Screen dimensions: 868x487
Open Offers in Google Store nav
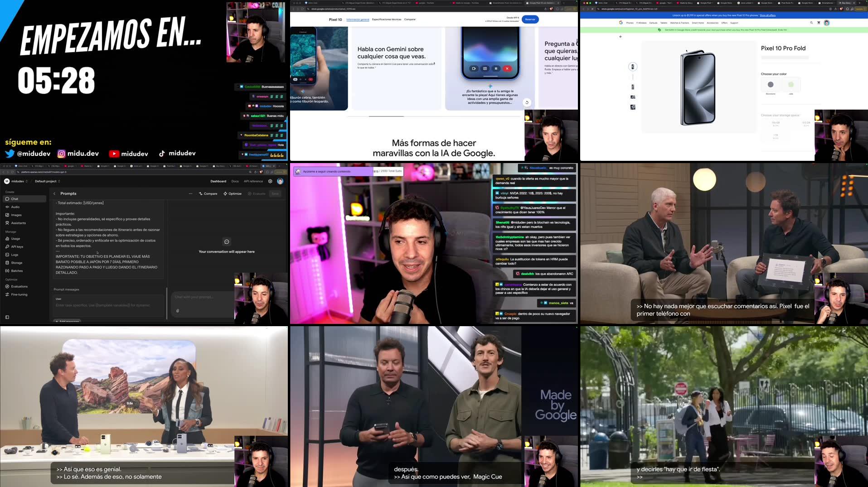[724, 23]
